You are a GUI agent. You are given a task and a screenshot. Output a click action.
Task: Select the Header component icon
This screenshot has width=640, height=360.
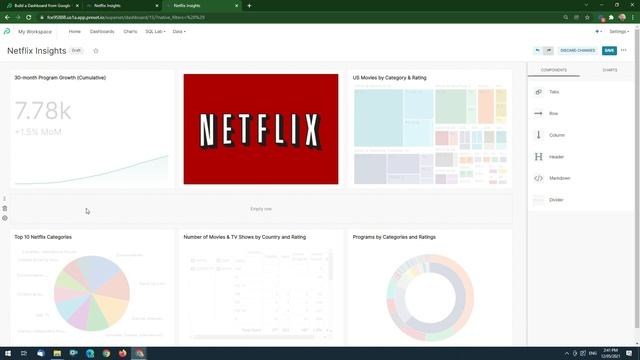click(538, 157)
